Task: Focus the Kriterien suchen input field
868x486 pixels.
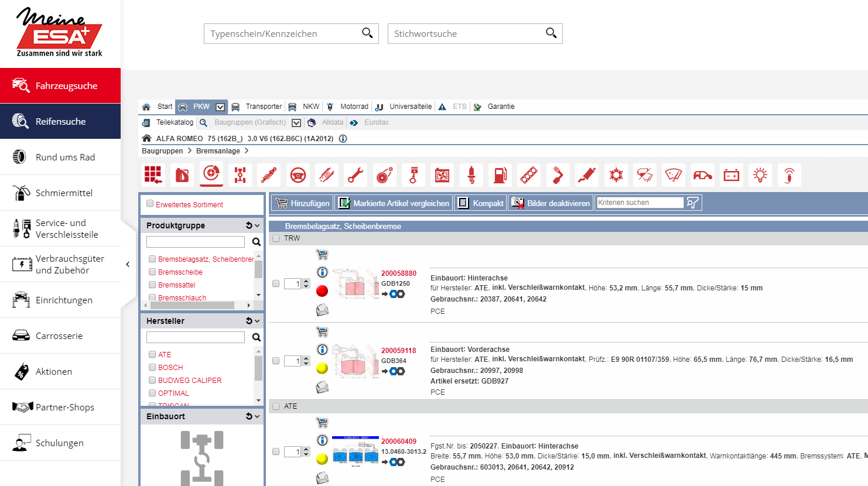Action: pyautogui.click(x=640, y=203)
